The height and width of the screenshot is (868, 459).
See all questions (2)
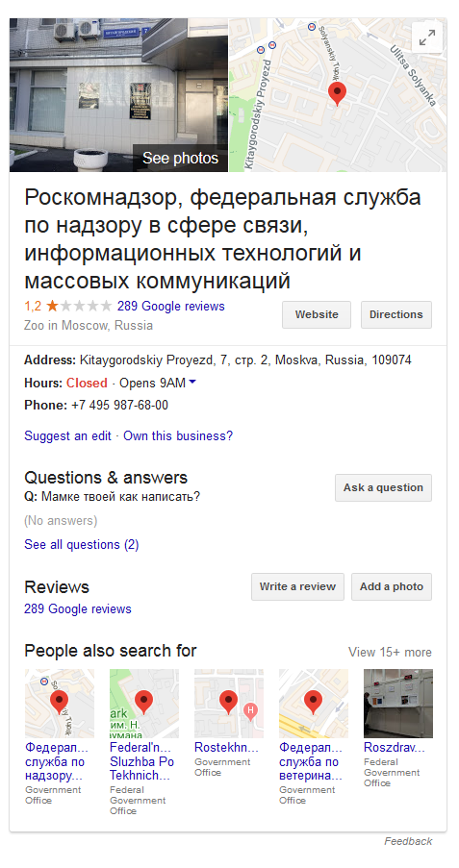82,545
